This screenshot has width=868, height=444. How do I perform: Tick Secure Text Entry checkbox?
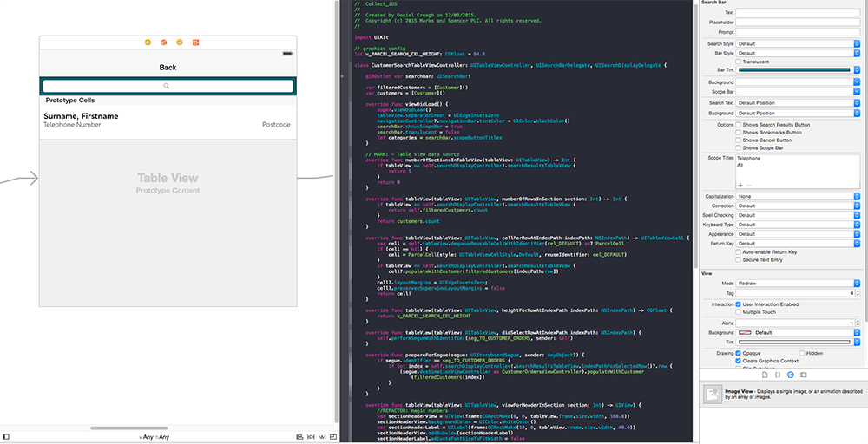click(738, 260)
